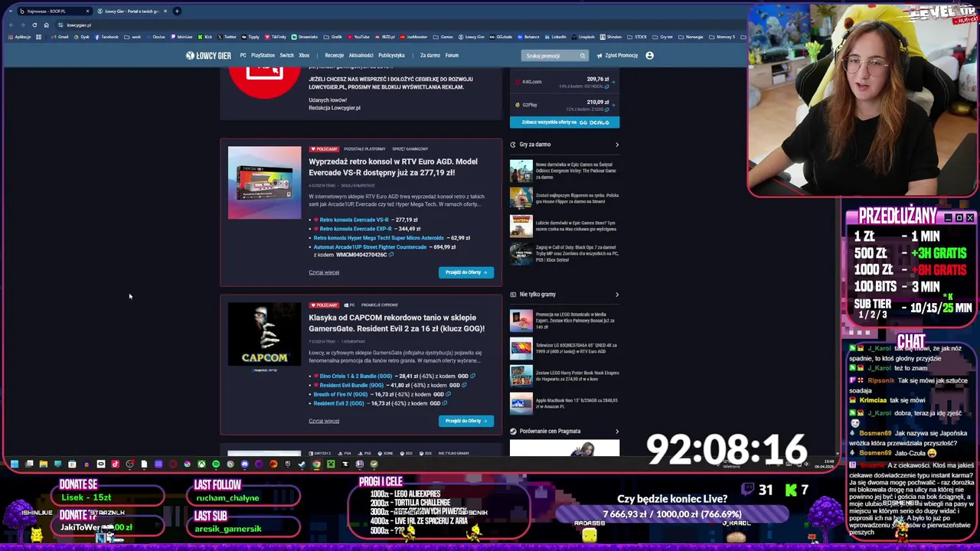
Task: Open Task View on the taskbar
Action: click(29, 464)
